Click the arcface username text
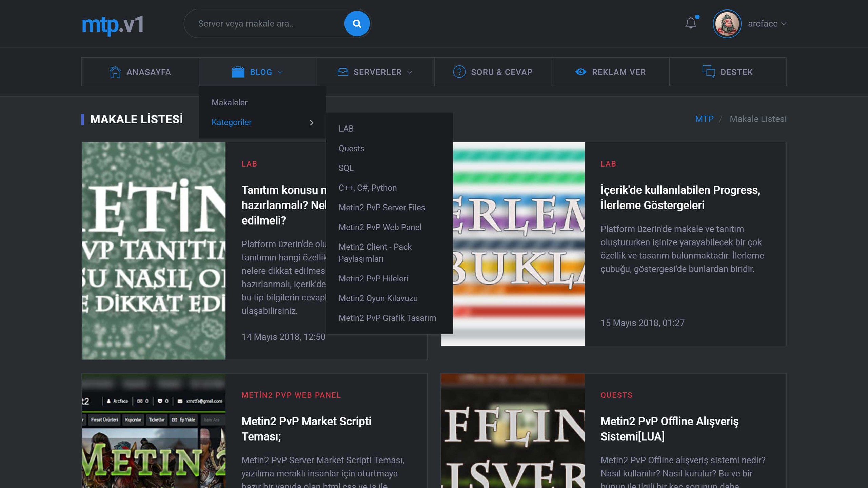 click(x=763, y=24)
